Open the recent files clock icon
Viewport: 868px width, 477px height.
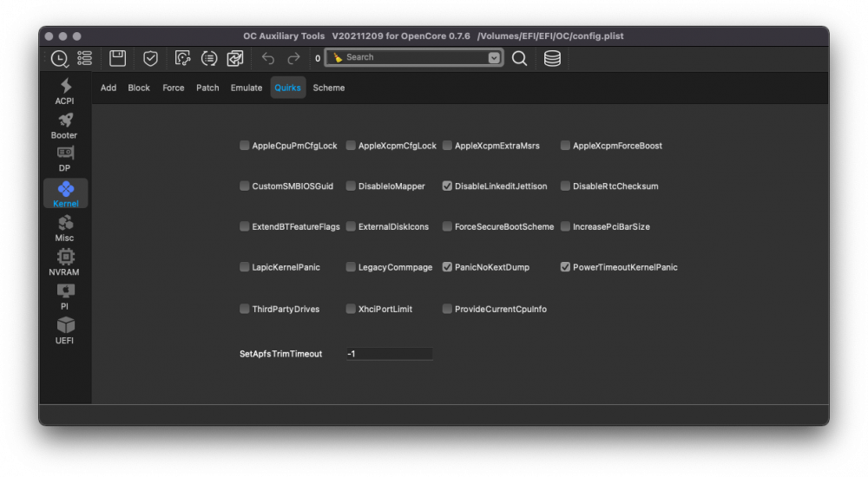click(x=59, y=58)
